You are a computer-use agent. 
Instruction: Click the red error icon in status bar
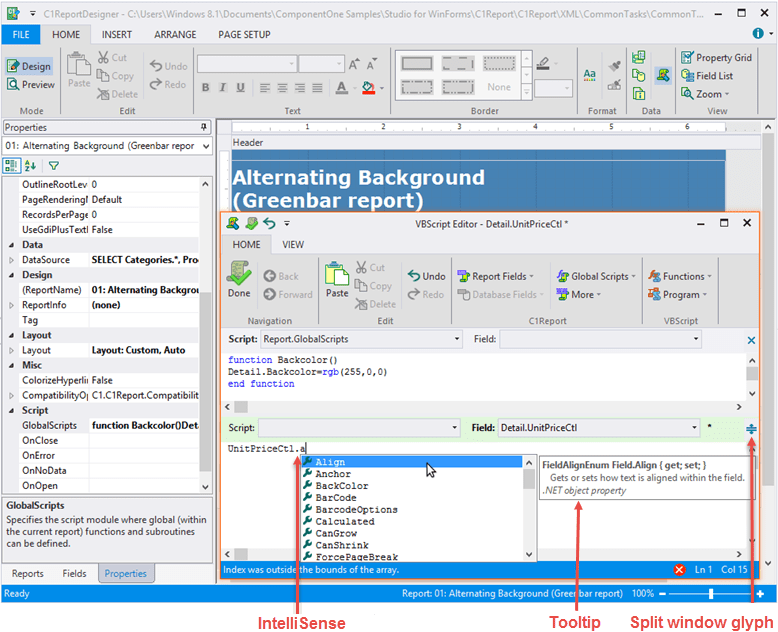(x=680, y=570)
